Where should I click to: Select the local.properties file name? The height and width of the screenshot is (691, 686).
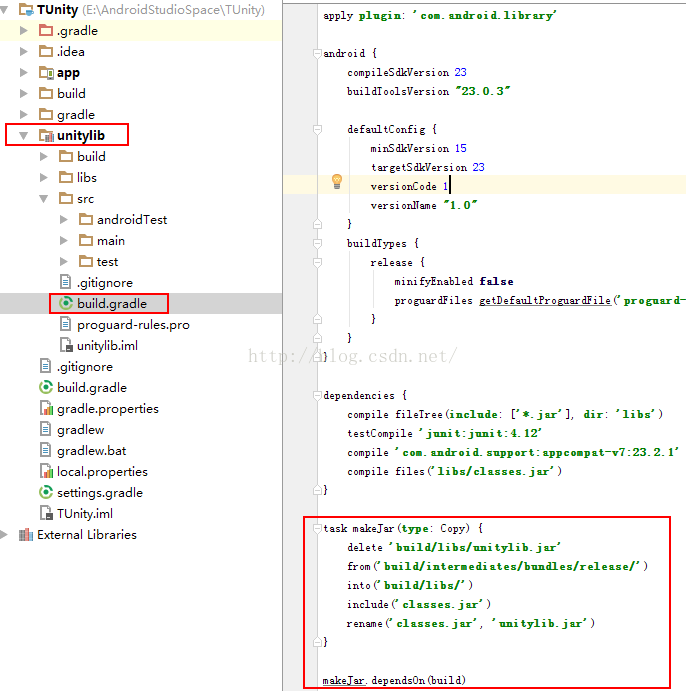(x=102, y=472)
